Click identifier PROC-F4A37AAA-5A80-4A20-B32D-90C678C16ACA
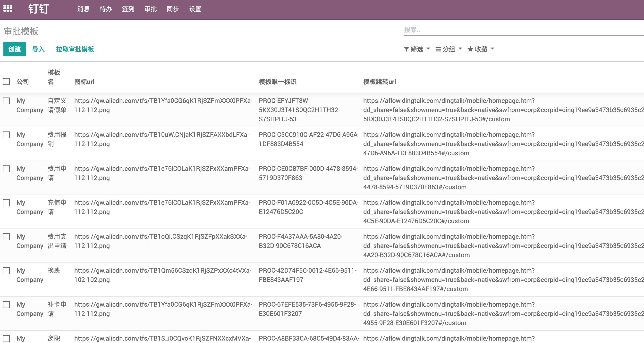This screenshot has height=343, width=644. coord(301,241)
